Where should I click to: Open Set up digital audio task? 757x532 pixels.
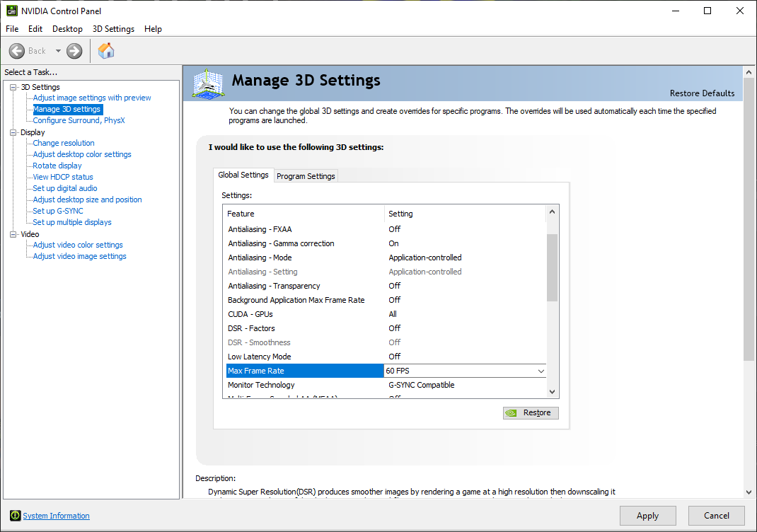click(65, 188)
